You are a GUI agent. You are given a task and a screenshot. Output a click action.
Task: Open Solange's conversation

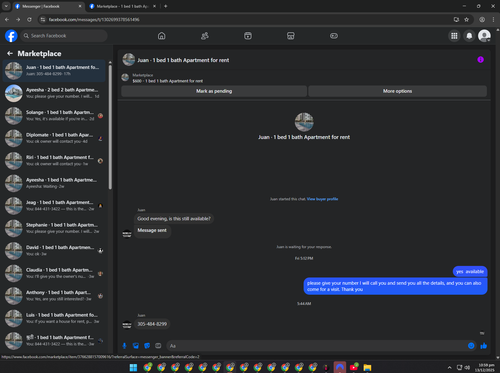54,116
